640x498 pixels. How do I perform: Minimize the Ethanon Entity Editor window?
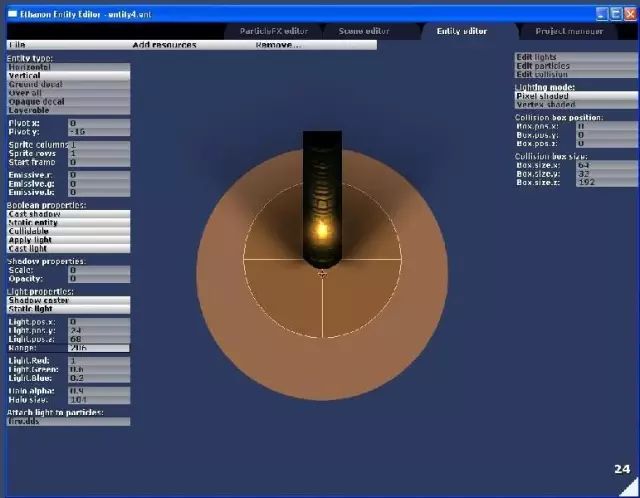click(x=602, y=14)
